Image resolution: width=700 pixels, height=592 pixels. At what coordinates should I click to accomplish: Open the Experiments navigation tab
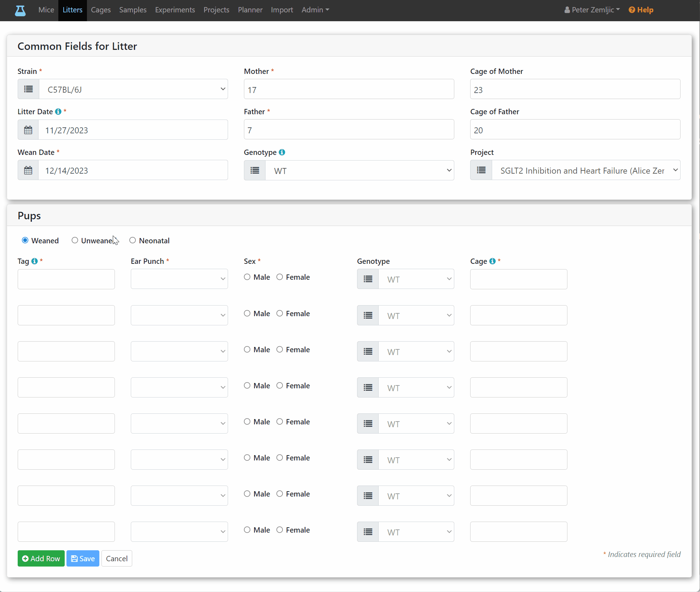coord(175,10)
